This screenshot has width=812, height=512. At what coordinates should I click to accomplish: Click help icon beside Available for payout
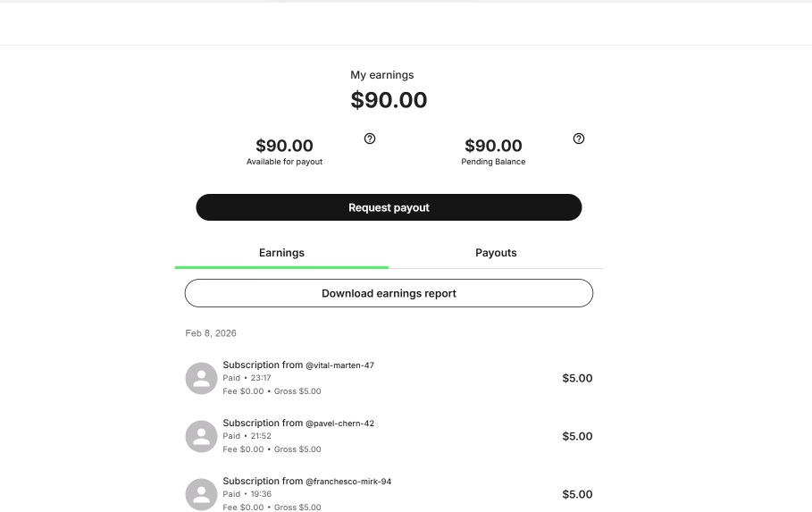pyautogui.click(x=370, y=138)
